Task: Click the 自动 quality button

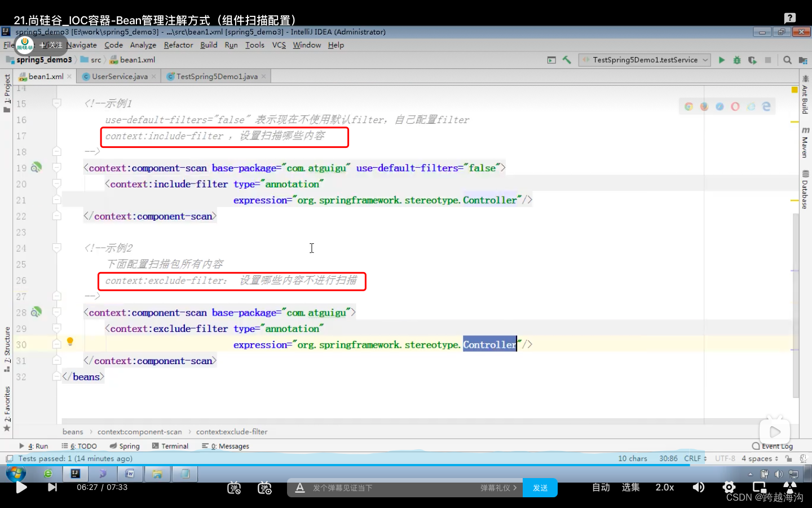Action: 601,487
